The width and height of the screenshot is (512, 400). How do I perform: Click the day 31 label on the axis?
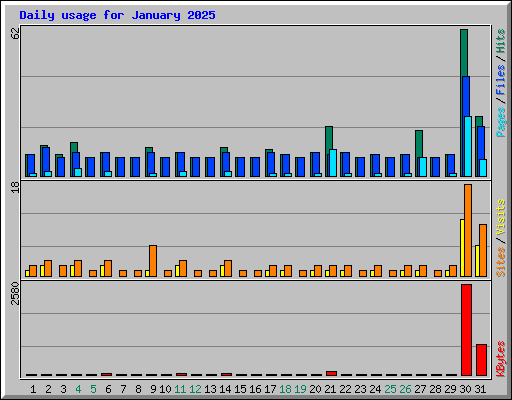[480, 389]
